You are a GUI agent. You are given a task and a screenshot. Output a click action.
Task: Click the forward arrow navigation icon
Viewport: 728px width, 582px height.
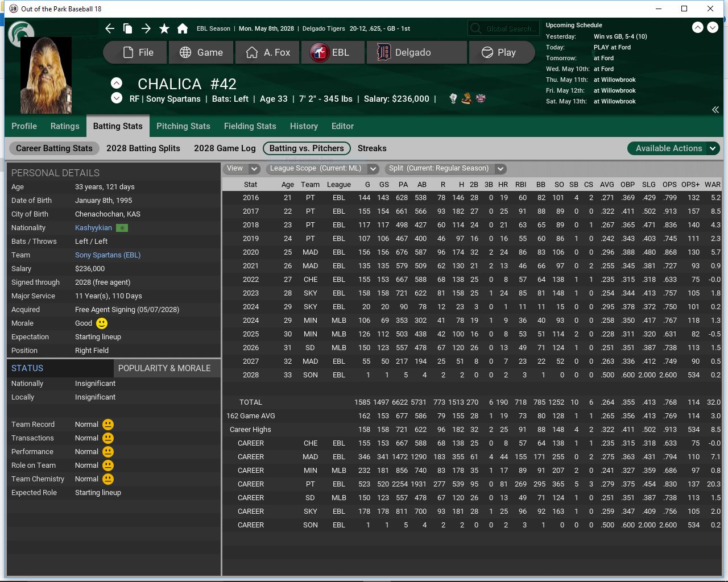click(x=146, y=28)
